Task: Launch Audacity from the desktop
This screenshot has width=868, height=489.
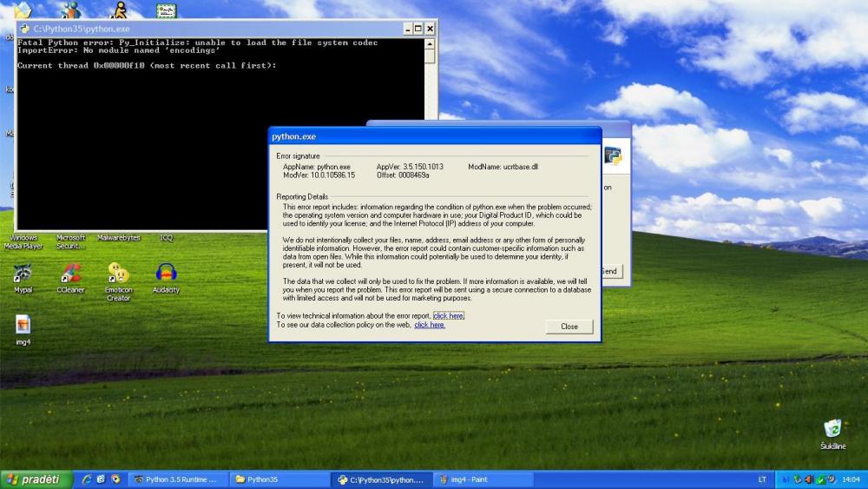Action: [x=166, y=274]
